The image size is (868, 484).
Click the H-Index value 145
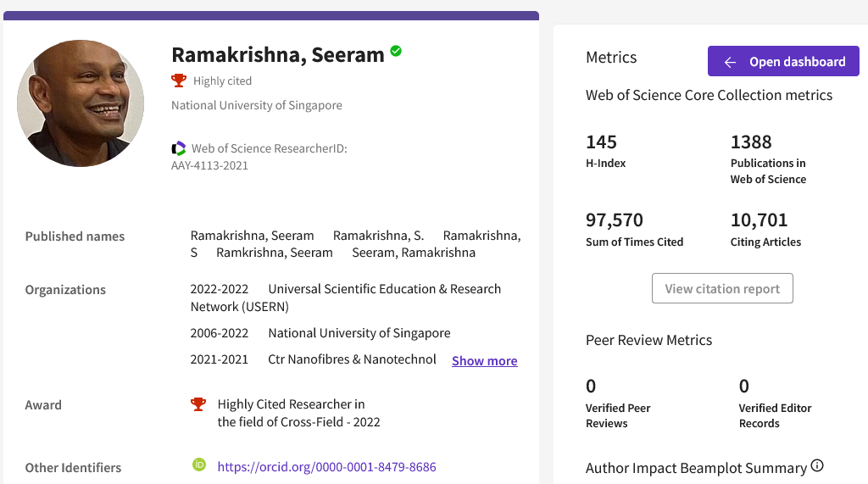(x=601, y=142)
